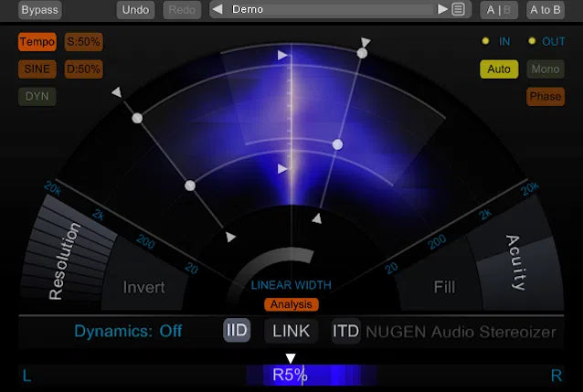Viewport: 583px width, 392px height.
Task: Copy settings with A to B
Action: pyautogui.click(x=546, y=10)
